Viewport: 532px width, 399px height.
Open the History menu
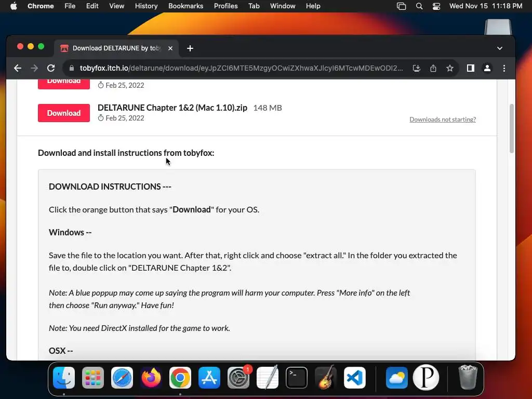coord(146,6)
